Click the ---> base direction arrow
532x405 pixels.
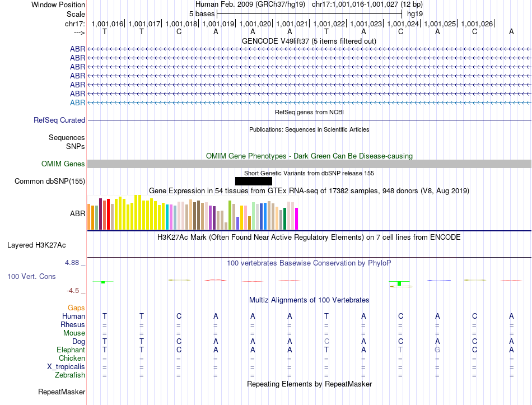[x=80, y=32]
